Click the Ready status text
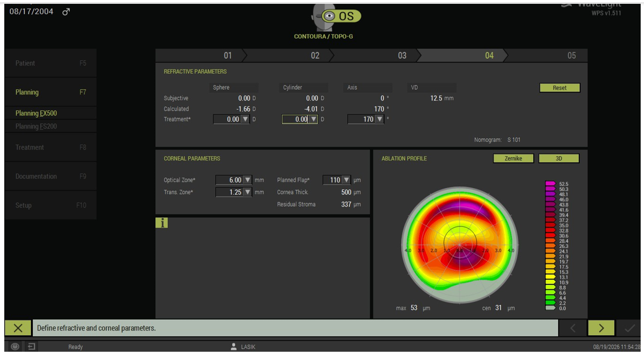 [76, 347]
